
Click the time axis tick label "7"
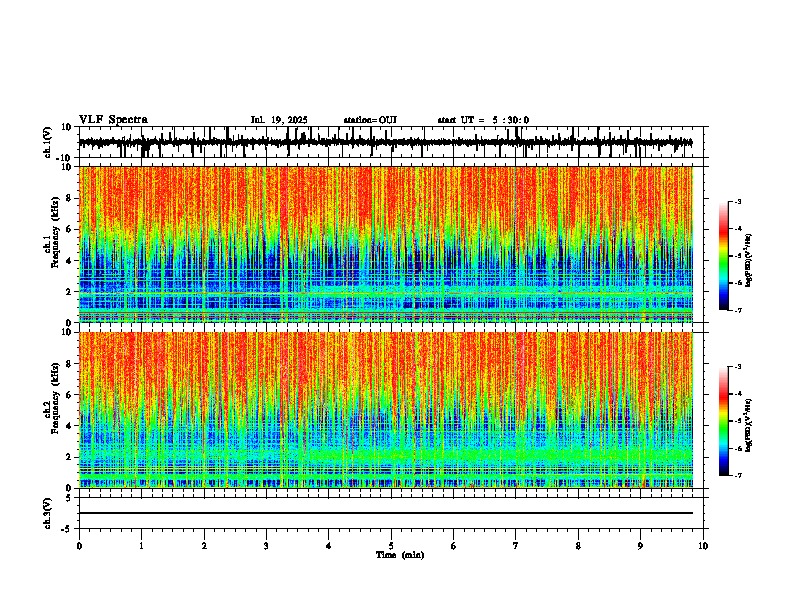tap(516, 546)
